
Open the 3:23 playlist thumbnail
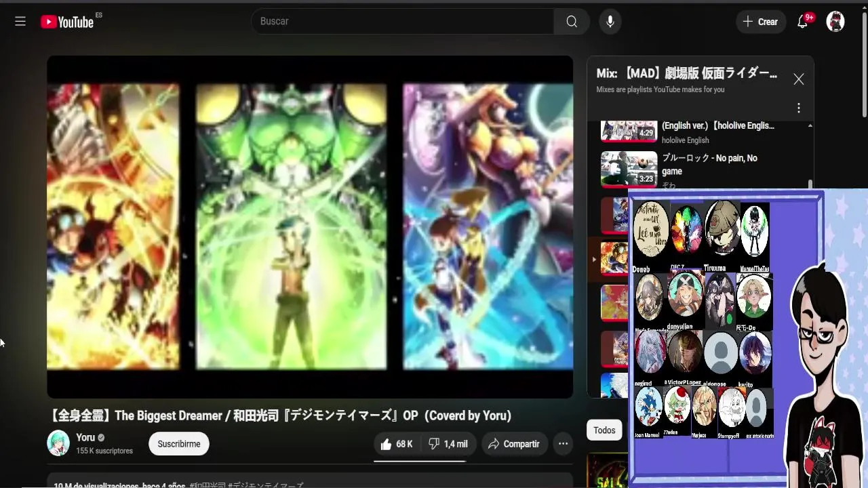point(629,168)
